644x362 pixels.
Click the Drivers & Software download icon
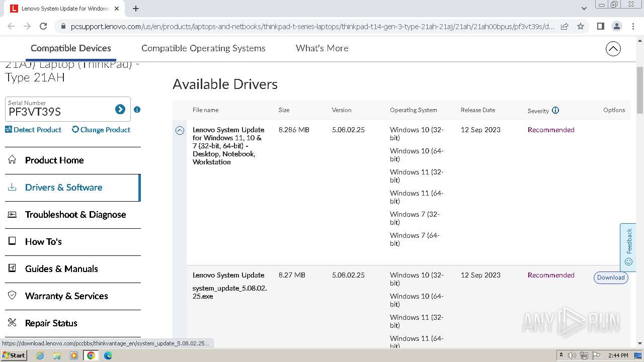point(12,187)
